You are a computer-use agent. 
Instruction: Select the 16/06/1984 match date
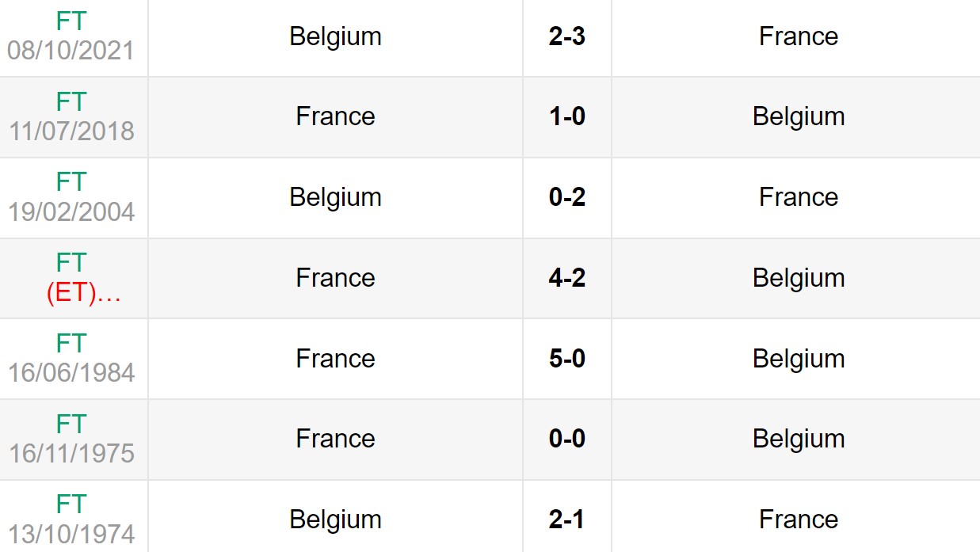pyautogui.click(x=71, y=372)
